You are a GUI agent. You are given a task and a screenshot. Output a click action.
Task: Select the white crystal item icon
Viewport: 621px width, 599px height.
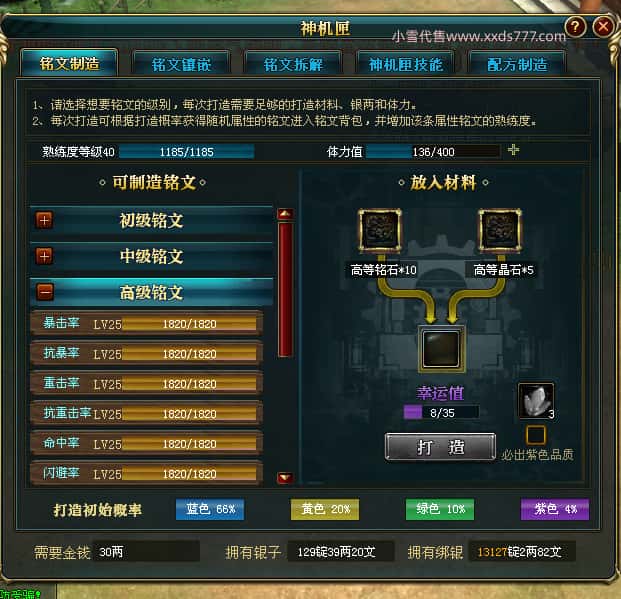pyautogui.click(x=536, y=401)
